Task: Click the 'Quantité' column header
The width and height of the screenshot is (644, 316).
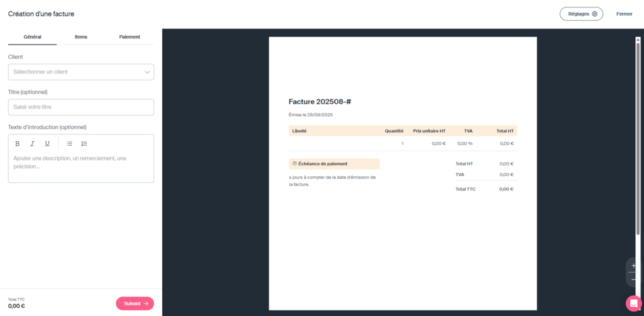Action: click(x=394, y=131)
